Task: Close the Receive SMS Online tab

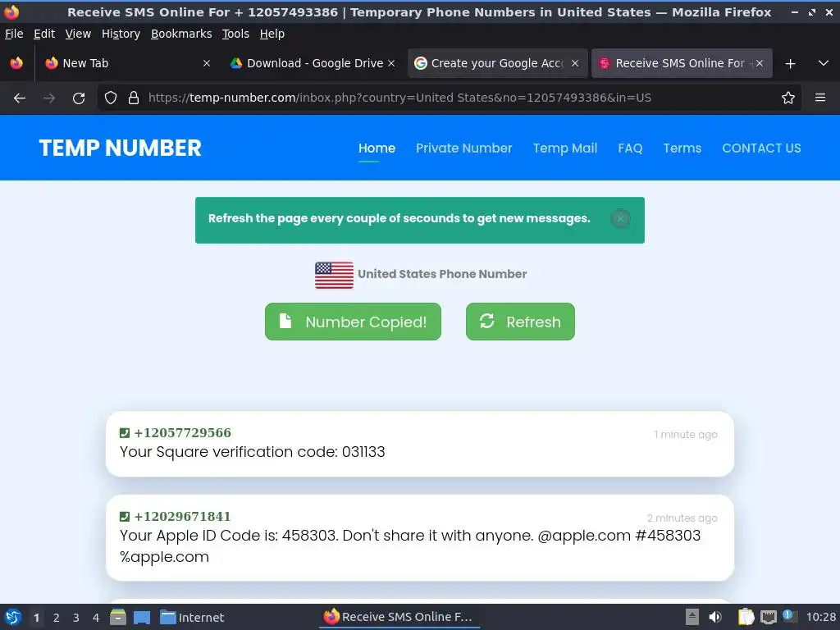Action: 759,63
